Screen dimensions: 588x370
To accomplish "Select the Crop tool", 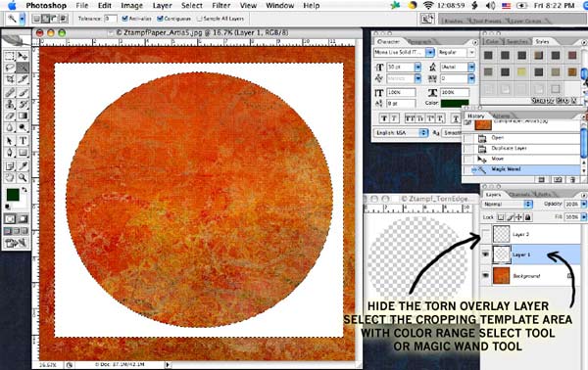I will (x=10, y=79).
